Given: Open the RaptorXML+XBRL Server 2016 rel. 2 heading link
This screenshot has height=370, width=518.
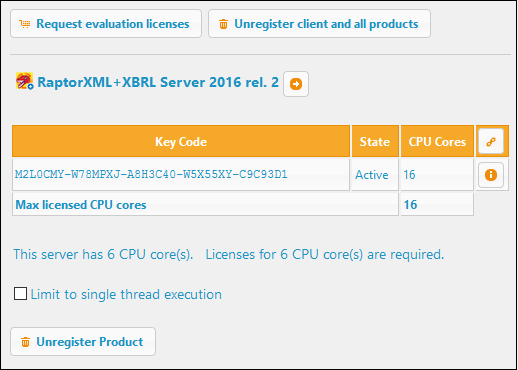Looking at the screenshot, I should coord(158,82).
